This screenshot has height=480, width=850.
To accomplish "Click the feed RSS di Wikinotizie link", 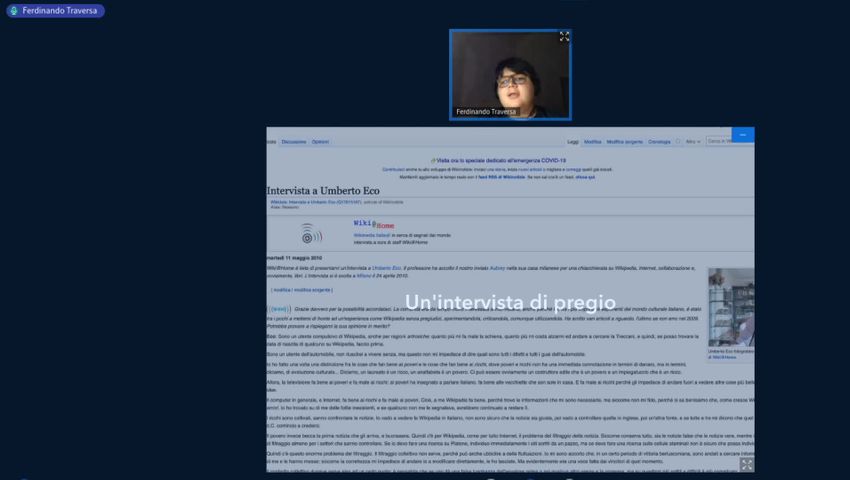I will click(x=501, y=177).
